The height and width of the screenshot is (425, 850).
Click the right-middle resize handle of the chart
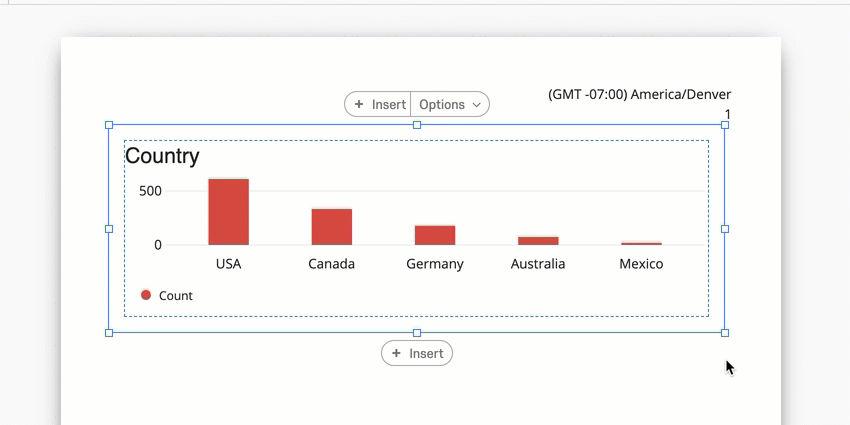(x=725, y=229)
